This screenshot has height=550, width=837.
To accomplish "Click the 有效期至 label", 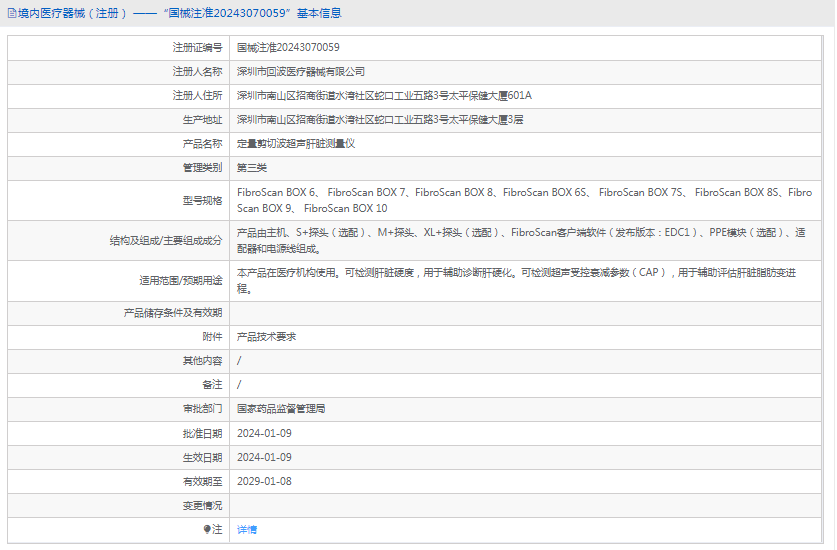I will tap(202, 481).
